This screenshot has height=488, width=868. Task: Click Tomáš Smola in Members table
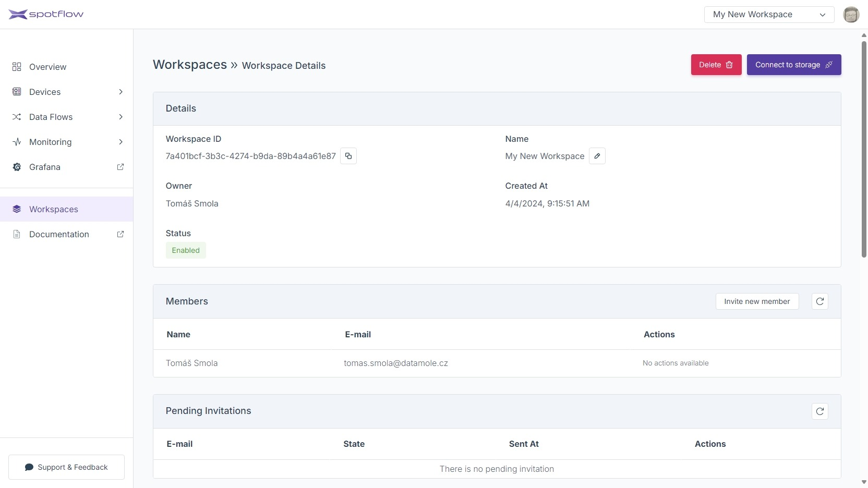(x=191, y=363)
